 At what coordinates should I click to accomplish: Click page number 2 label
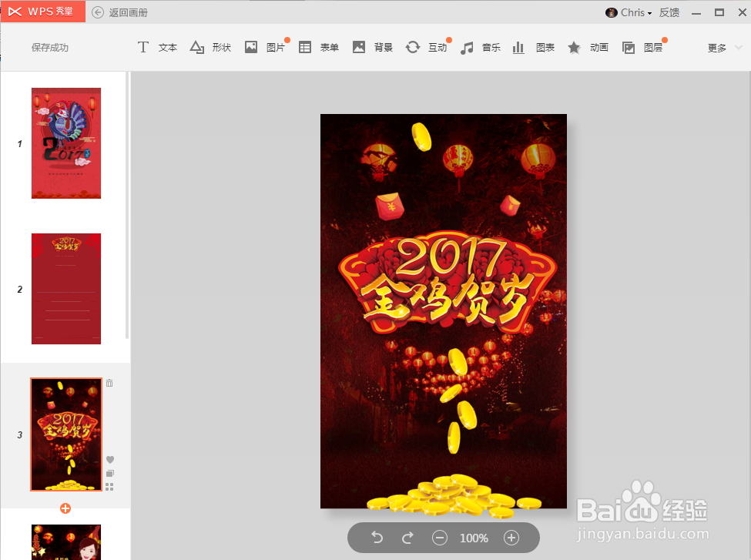click(19, 290)
